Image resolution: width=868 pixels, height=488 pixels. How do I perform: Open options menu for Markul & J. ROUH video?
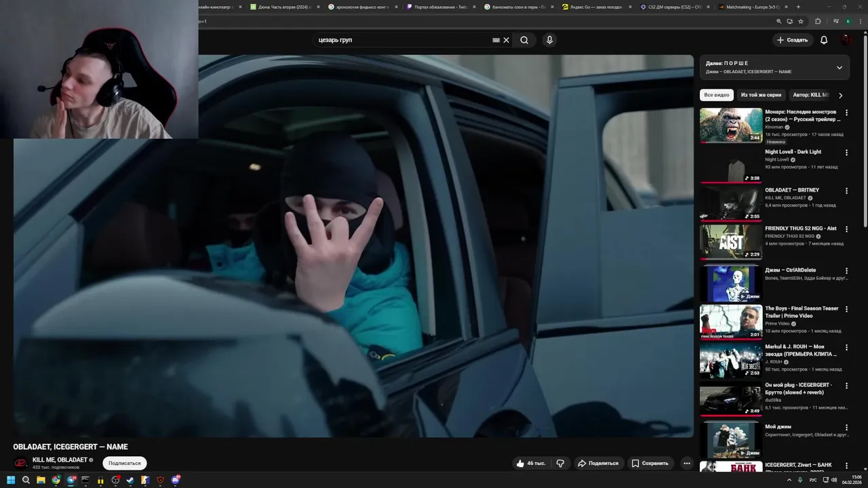point(846,348)
